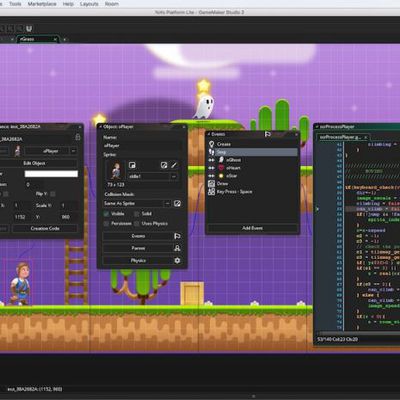This screenshot has width=400, height=400.
Task: Open the sprite selector beside sIdle1
Action: (x=174, y=176)
